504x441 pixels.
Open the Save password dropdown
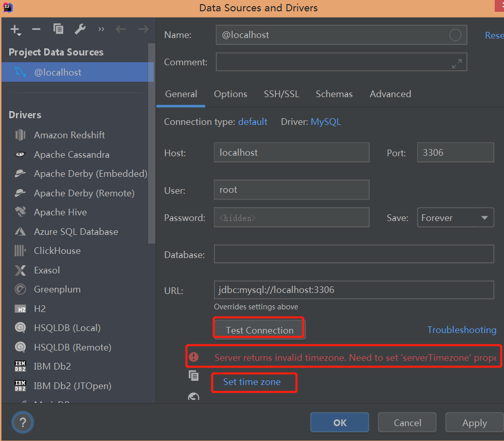[x=455, y=218]
